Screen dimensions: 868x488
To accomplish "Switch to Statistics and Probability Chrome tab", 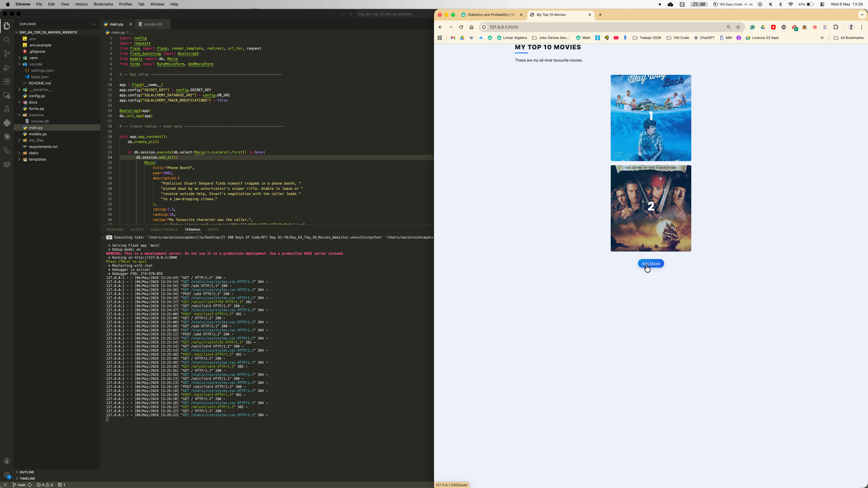I will point(492,15).
